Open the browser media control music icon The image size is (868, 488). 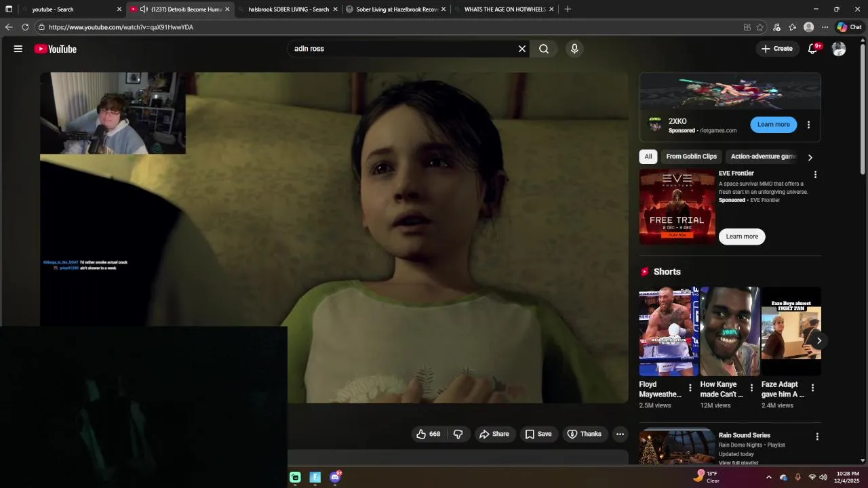click(776, 27)
